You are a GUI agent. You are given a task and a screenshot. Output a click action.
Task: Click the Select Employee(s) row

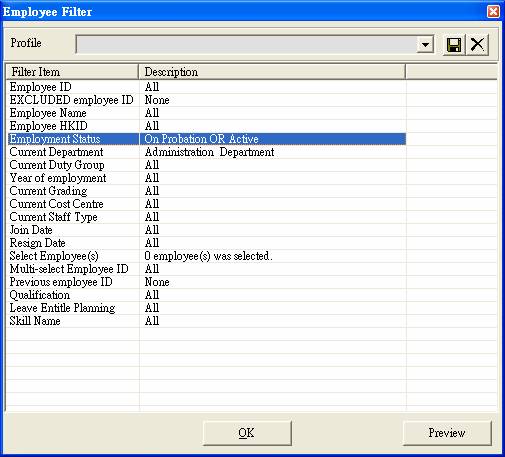(207, 256)
